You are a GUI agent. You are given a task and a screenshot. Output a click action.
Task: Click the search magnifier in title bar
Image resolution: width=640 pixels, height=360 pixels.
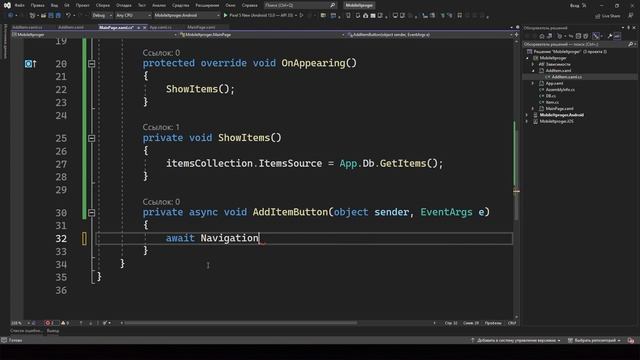pos(332,5)
